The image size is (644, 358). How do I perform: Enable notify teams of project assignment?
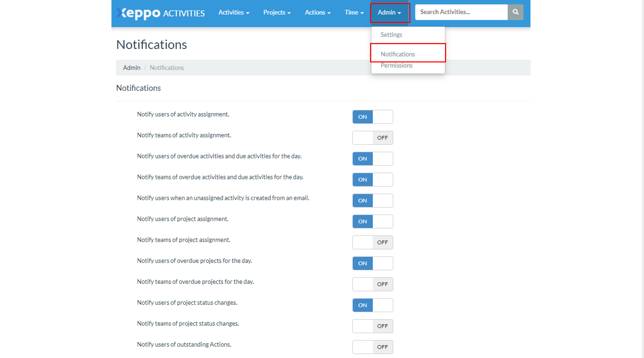click(x=373, y=242)
